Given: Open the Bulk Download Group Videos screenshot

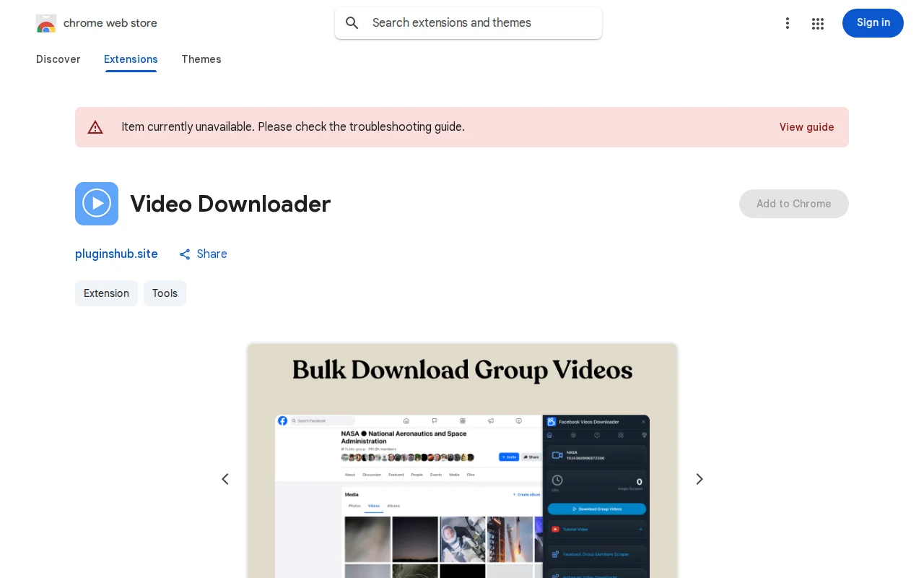Looking at the screenshot, I should [462, 461].
